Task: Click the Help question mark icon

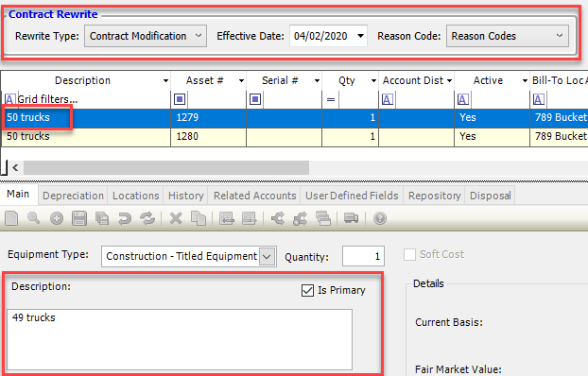Action: click(x=380, y=218)
